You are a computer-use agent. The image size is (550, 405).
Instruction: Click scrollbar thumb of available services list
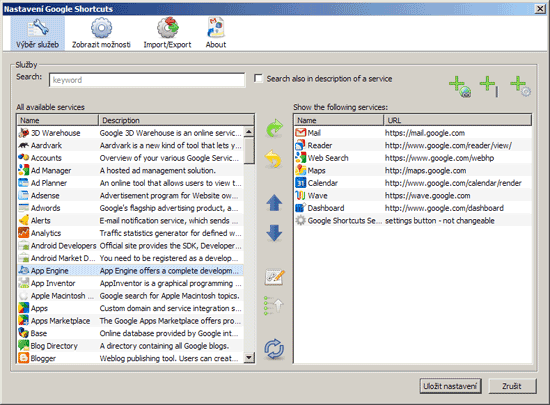(x=249, y=151)
